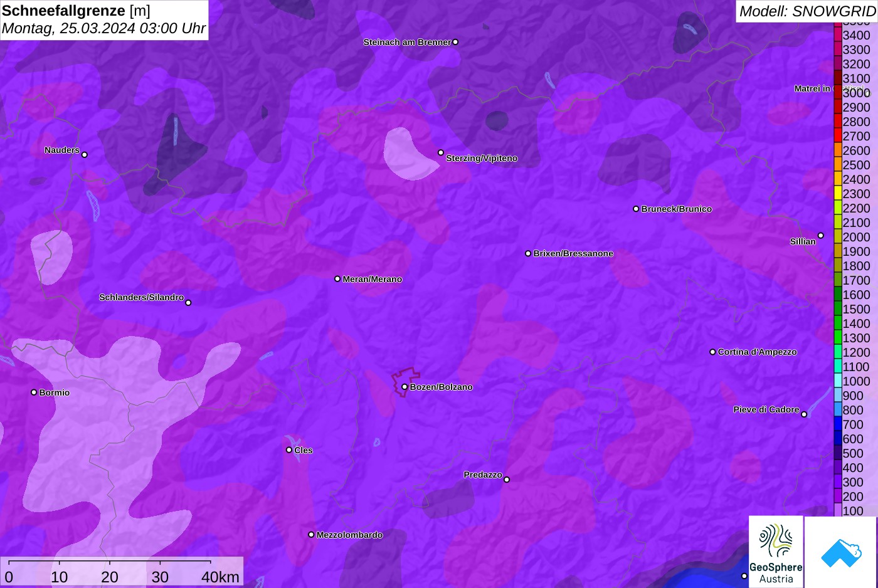Click the Sillian label

pos(803,241)
